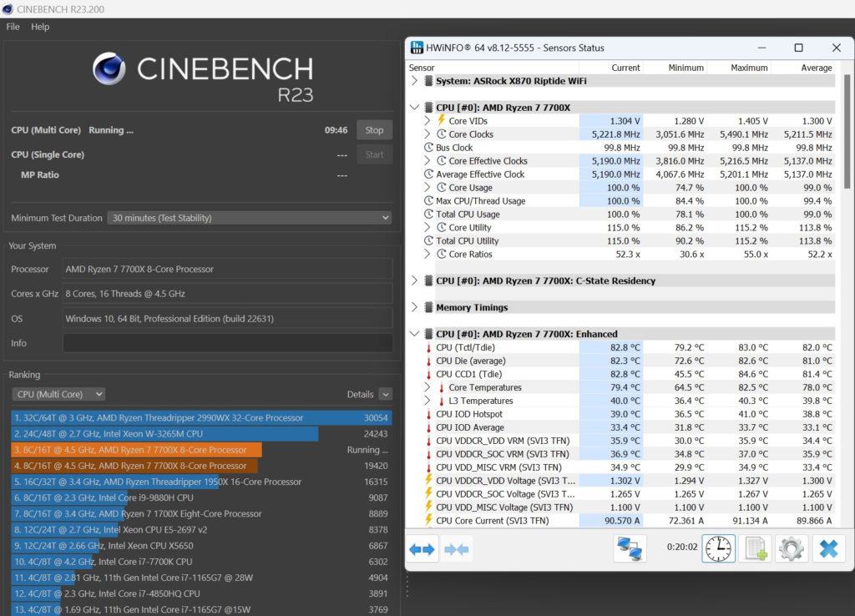This screenshot has width=855, height=616.
Task: Open the remote network monitoring icon
Action: 630,549
